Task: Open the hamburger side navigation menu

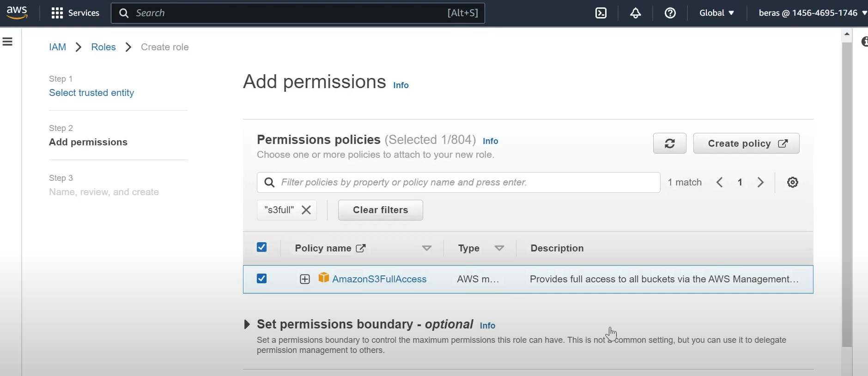Action: tap(8, 42)
